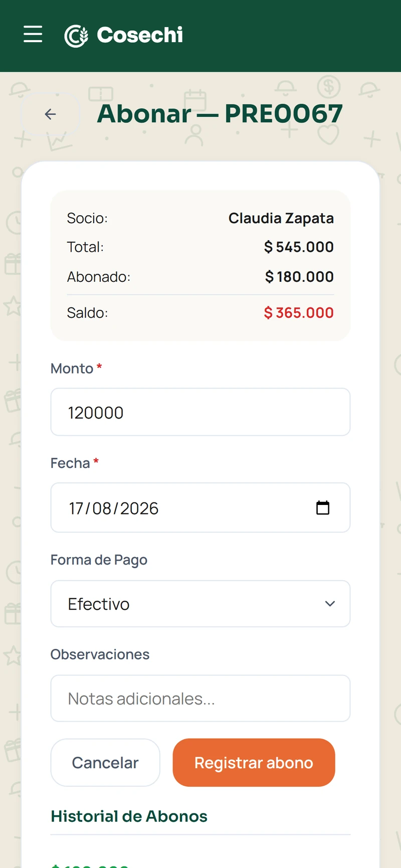Click the Historial de Abonos heading
The image size is (401, 868).
pyautogui.click(x=129, y=816)
